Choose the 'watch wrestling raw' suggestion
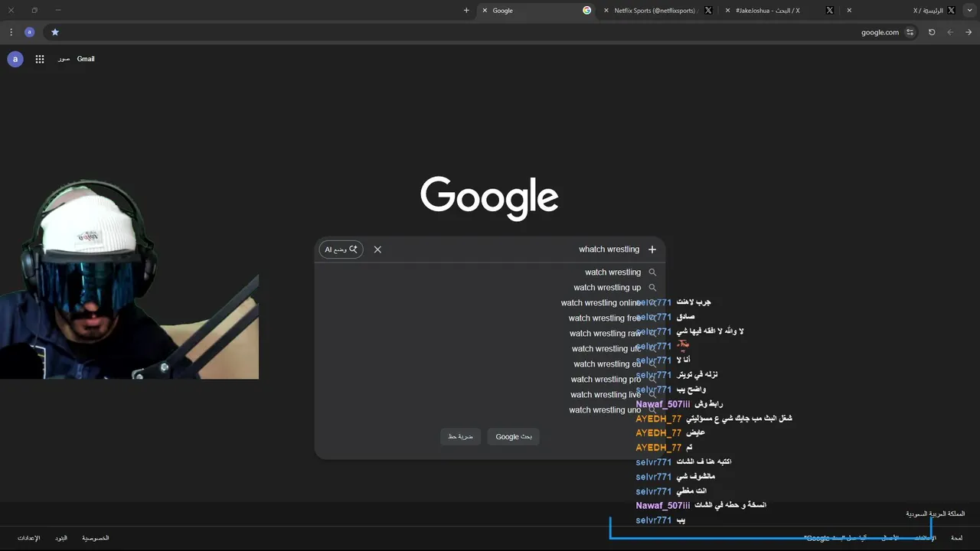The image size is (980, 551). (490, 334)
